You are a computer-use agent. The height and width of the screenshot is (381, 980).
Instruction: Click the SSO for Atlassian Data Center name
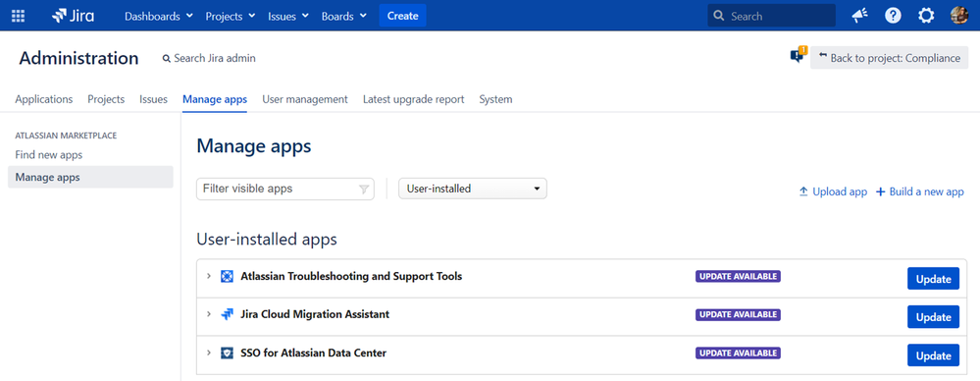click(313, 353)
